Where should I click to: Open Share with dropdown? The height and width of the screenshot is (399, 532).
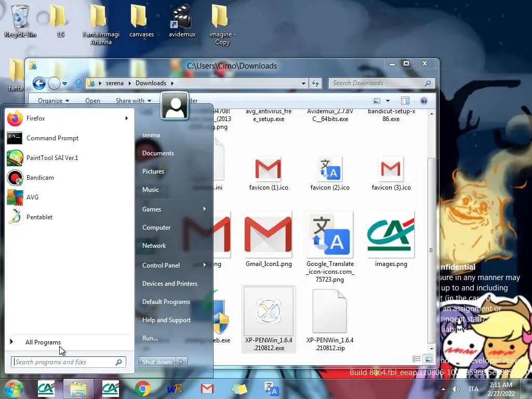tap(134, 101)
